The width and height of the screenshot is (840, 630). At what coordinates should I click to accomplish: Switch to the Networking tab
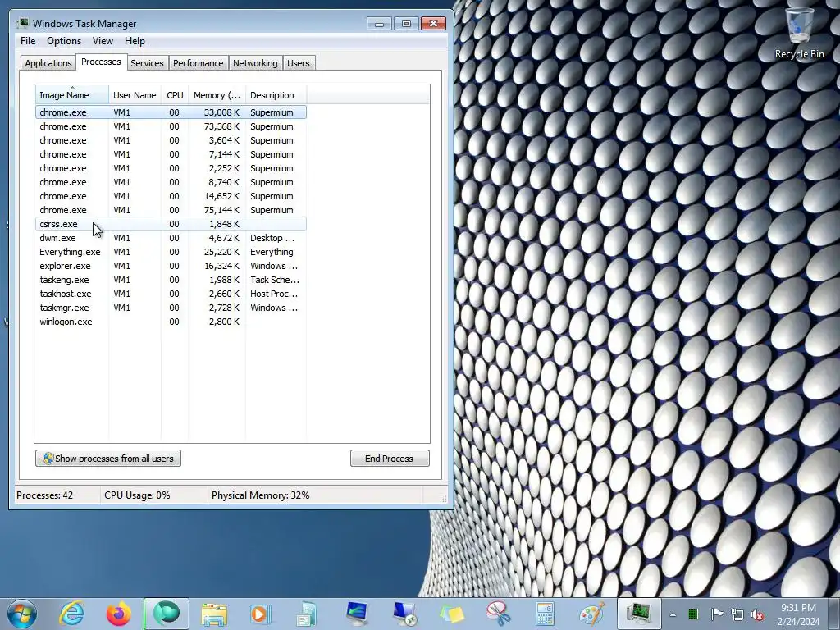(x=255, y=63)
